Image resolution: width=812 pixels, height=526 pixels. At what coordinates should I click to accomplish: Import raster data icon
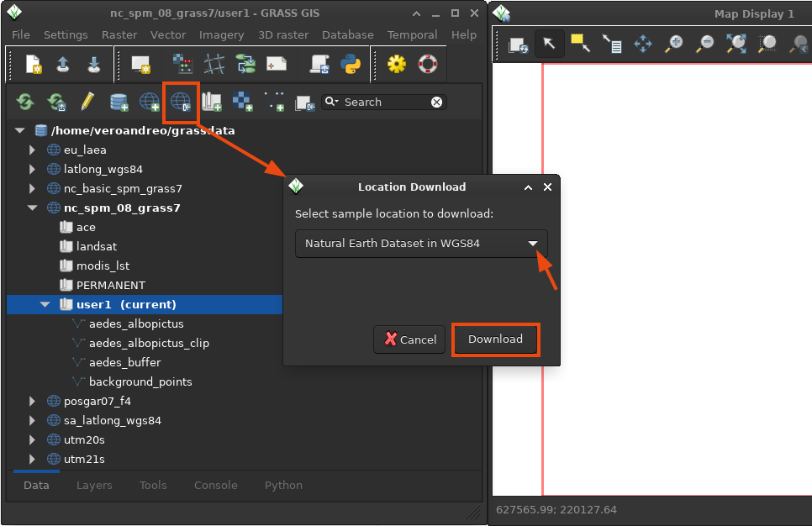[243, 102]
